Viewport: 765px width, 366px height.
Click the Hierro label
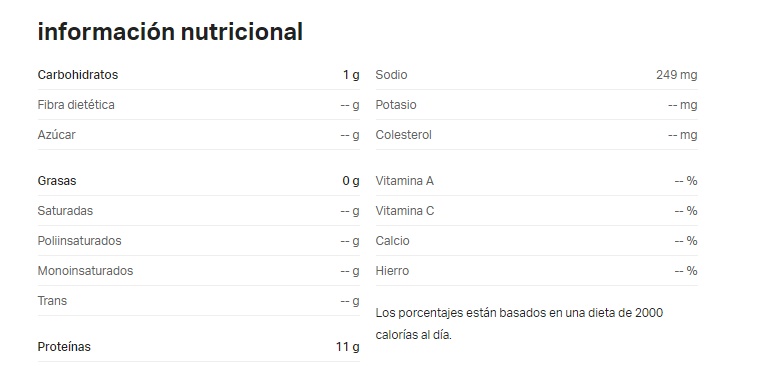click(x=392, y=271)
